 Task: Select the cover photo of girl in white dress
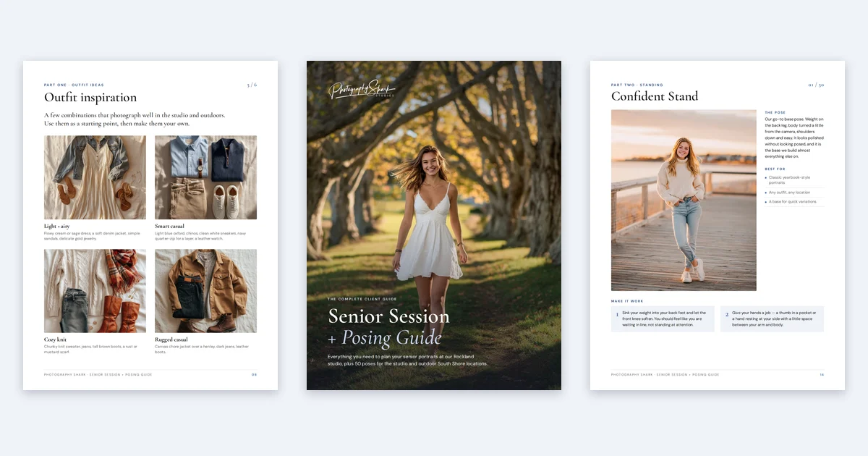click(434, 225)
